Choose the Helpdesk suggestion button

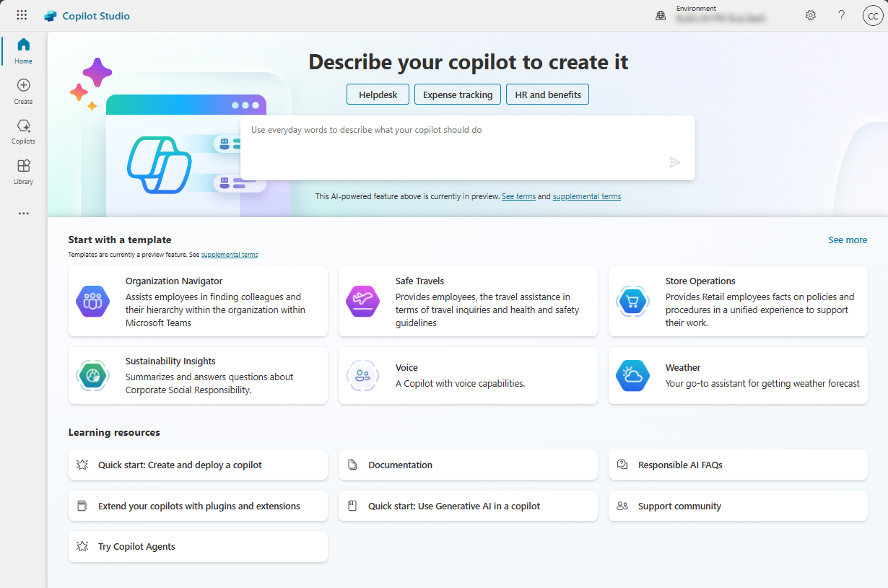[378, 95]
